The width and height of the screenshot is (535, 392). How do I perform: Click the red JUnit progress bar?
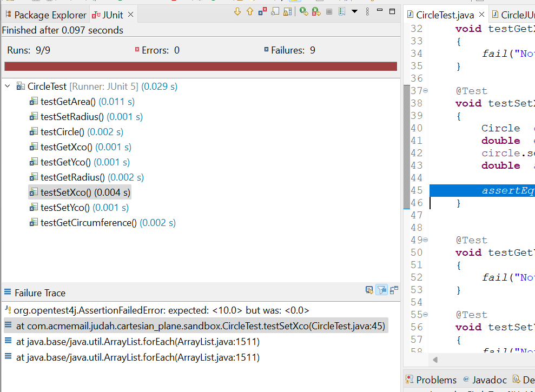point(200,67)
